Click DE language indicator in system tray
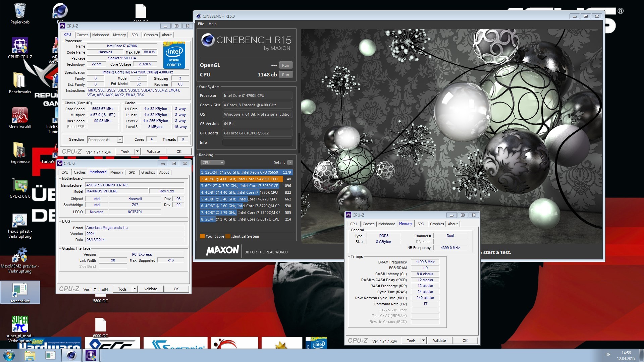Image resolution: width=644 pixels, height=362 pixels. 608,355
